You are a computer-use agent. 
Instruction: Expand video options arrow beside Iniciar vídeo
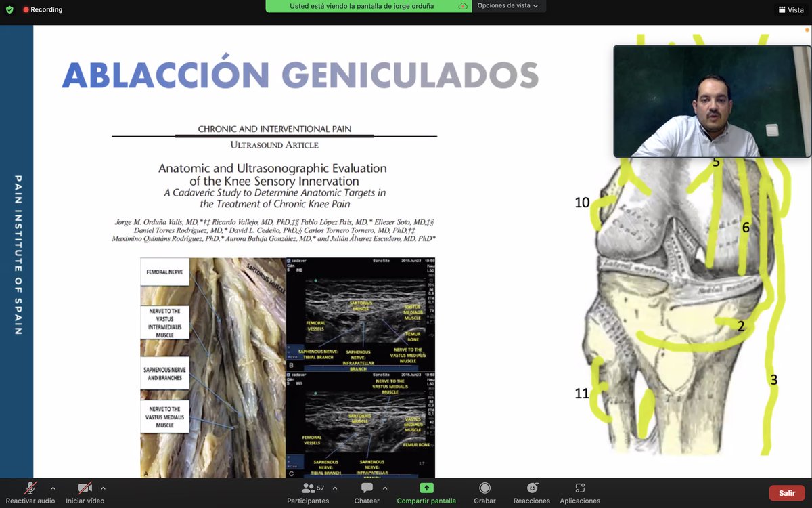pos(103,488)
